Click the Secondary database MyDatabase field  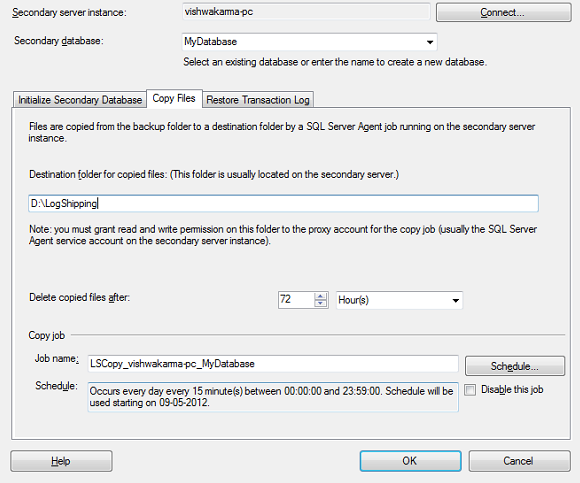[309, 42]
